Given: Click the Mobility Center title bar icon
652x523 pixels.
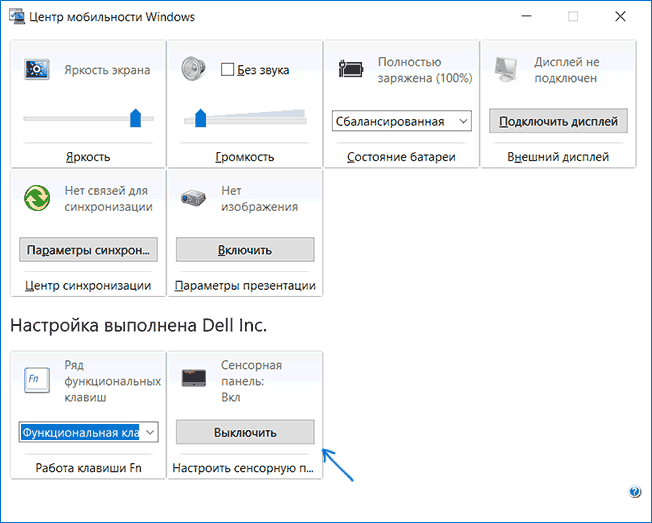Looking at the screenshot, I should (19, 17).
